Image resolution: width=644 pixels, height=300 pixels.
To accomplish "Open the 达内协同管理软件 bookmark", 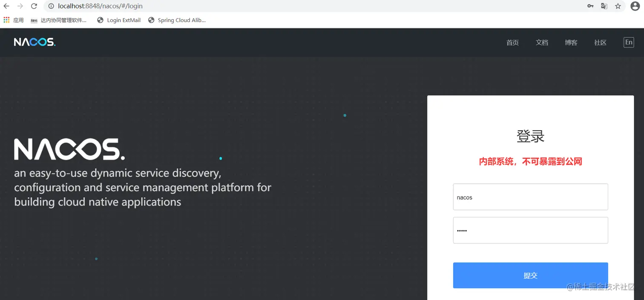I will [x=59, y=20].
